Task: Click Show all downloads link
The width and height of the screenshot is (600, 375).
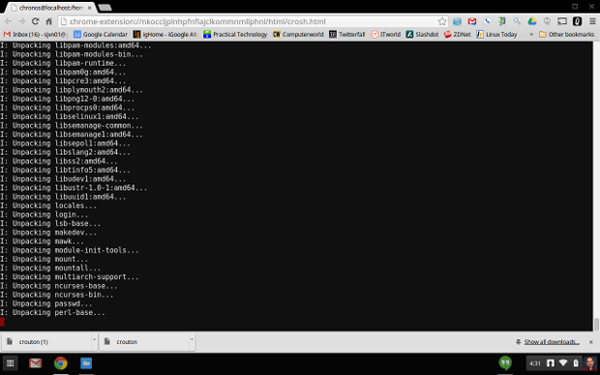Action: pyautogui.click(x=551, y=342)
